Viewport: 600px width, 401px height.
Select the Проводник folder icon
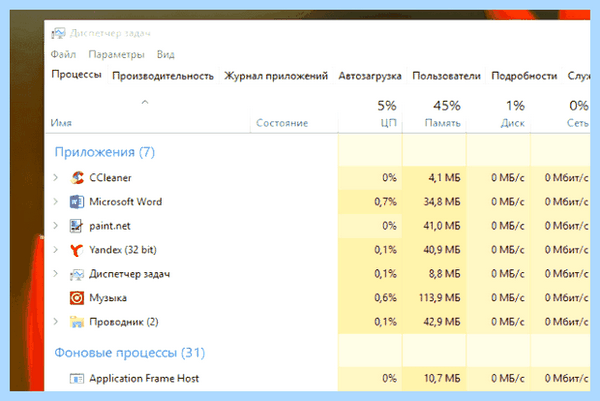tap(77, 322)
